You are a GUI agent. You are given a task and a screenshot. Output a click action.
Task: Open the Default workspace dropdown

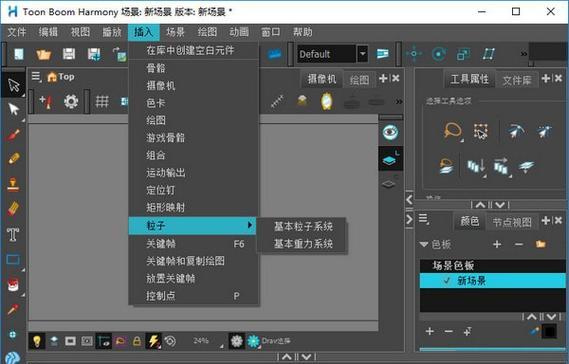click(x=363, y=54)
